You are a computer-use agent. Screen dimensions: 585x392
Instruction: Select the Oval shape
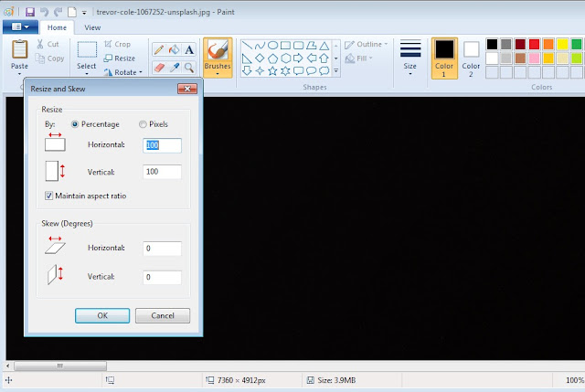272,46
